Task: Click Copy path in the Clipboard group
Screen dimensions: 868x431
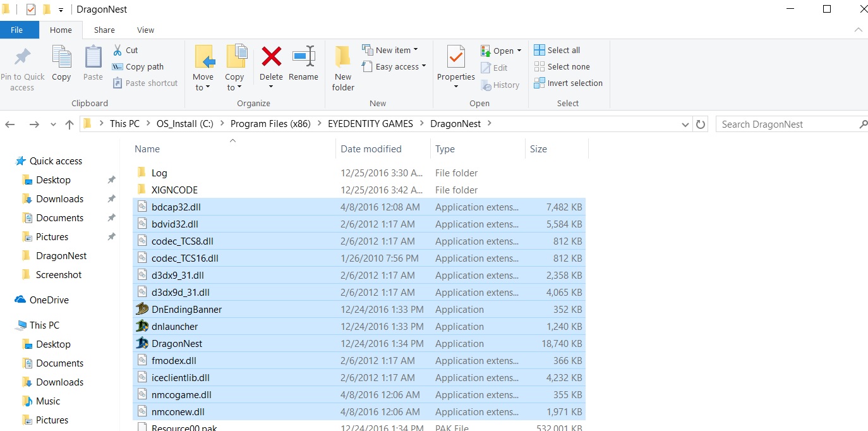Action: pos(138,66)
